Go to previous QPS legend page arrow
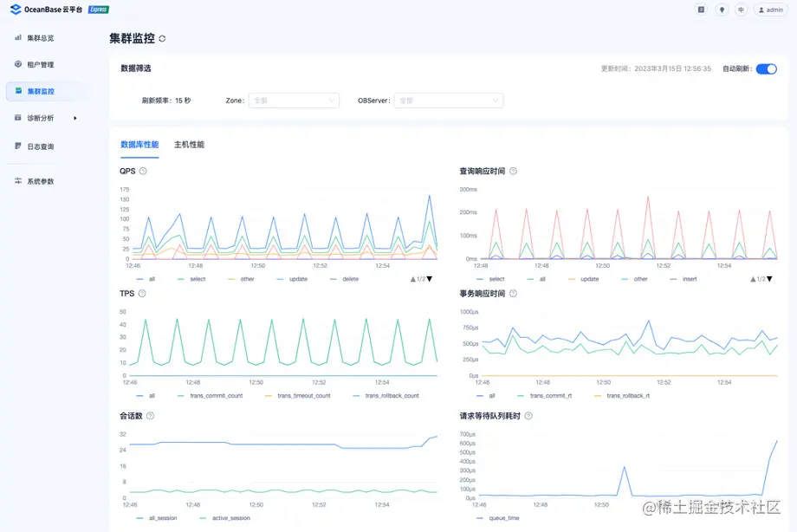 click(x=412, y=279)
